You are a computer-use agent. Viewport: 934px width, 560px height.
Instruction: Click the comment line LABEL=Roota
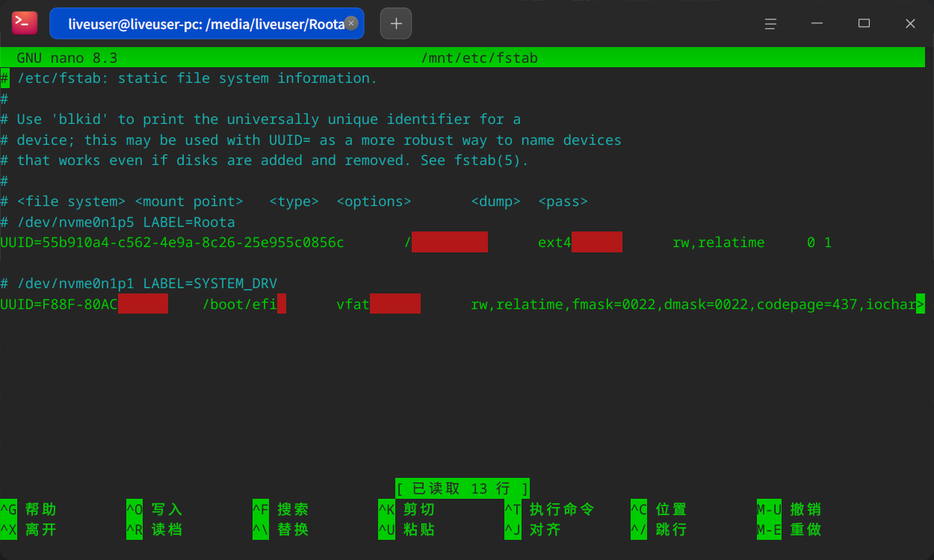tap(118, 222)
